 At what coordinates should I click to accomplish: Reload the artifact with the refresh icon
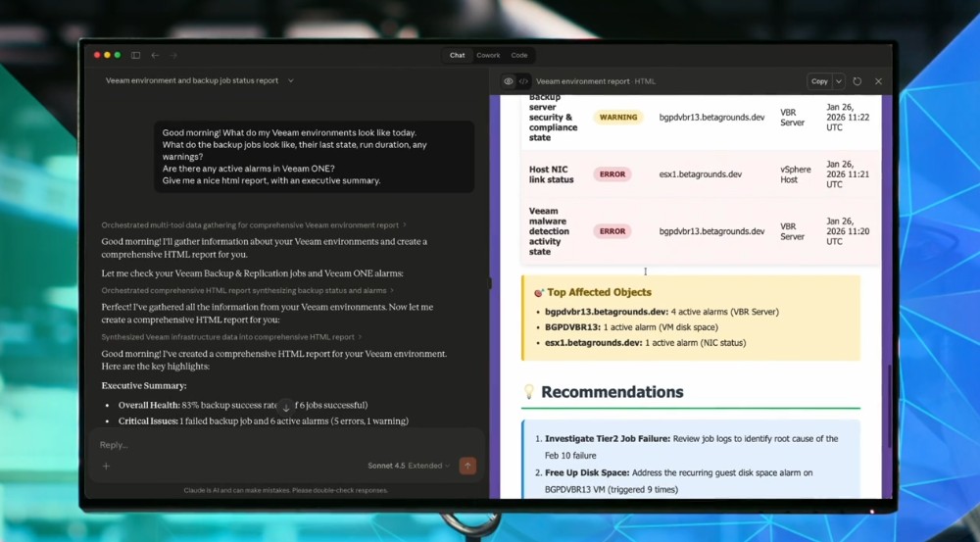pos(857,81)
